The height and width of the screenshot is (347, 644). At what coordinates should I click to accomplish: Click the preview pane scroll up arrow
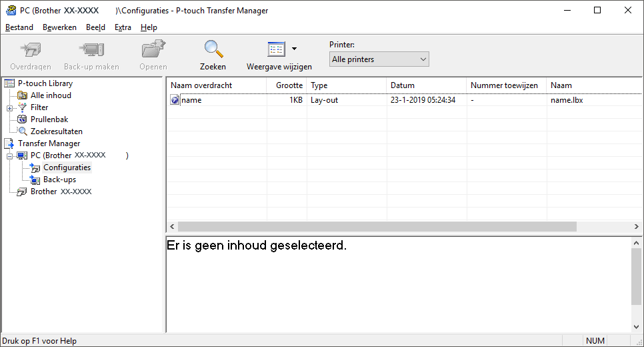tap(636, 243)
